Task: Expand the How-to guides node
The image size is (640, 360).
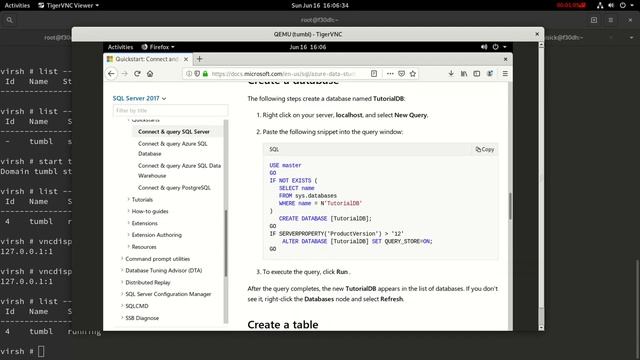Action: point(129,211)
